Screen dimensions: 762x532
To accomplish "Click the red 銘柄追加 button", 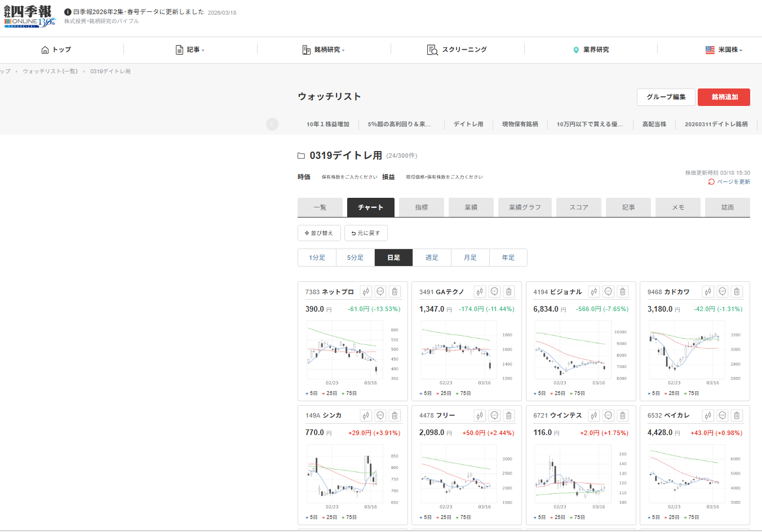I will click(724, 97).
